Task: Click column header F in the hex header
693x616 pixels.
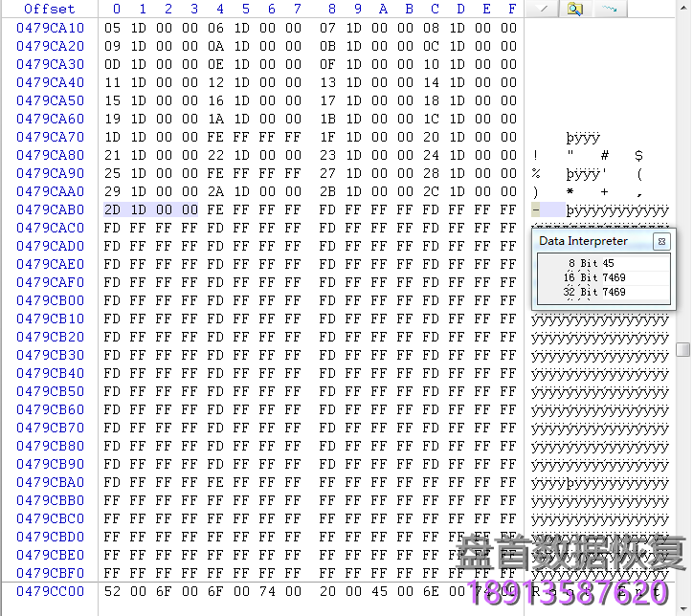Action: click(x=512, y=9)
